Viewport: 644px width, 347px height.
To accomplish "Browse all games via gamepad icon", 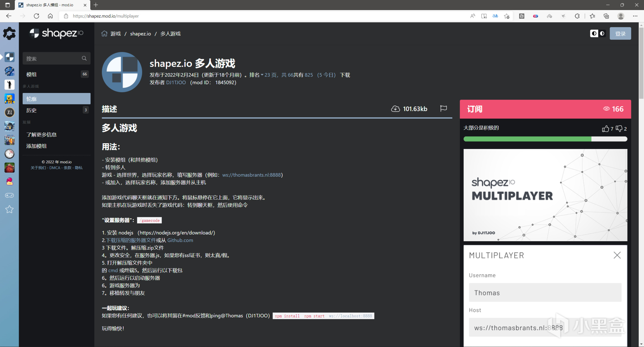I will click(x=10, y=195).
